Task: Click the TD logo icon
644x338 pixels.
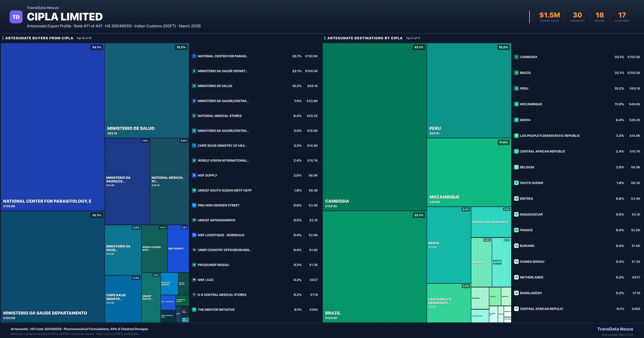Action: [x=16, y=17]
